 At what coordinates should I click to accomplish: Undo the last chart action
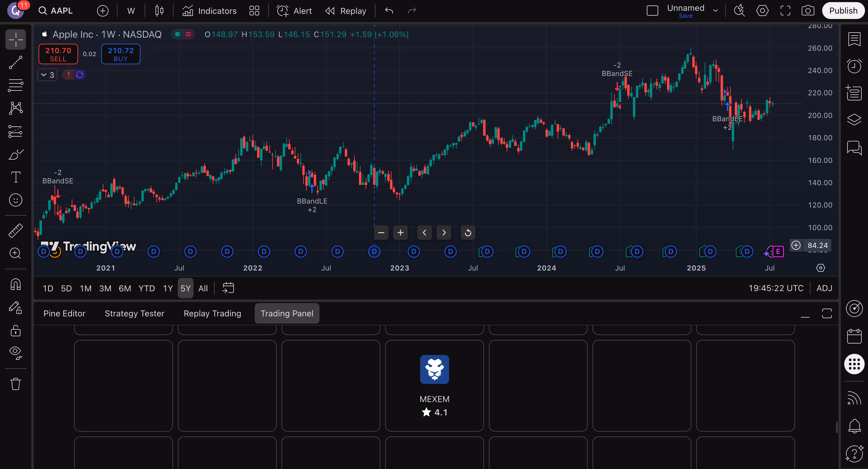pos(389,11)
